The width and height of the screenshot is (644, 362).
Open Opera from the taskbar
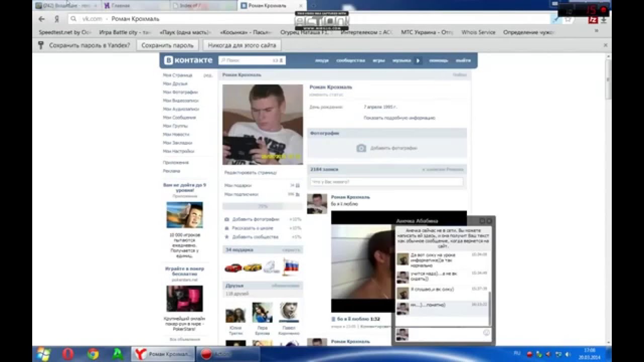pos(68,353)
